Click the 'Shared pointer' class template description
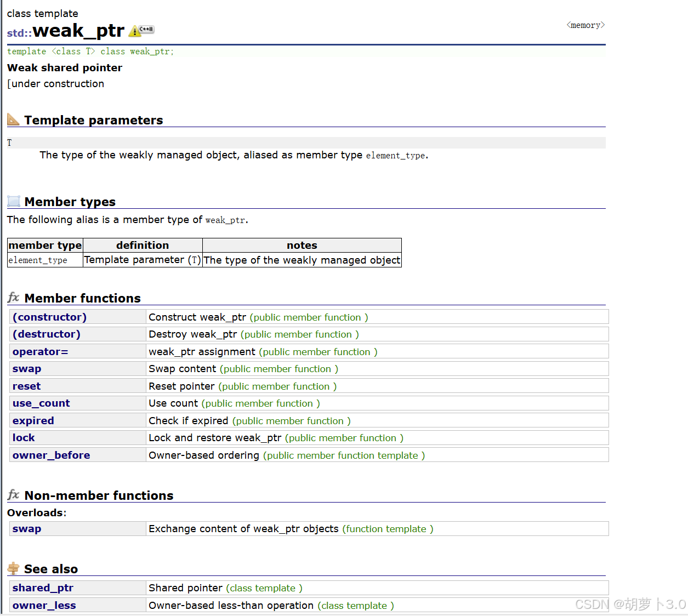The height and width of the screenshot is (616, 688). (x=185, y=588)
